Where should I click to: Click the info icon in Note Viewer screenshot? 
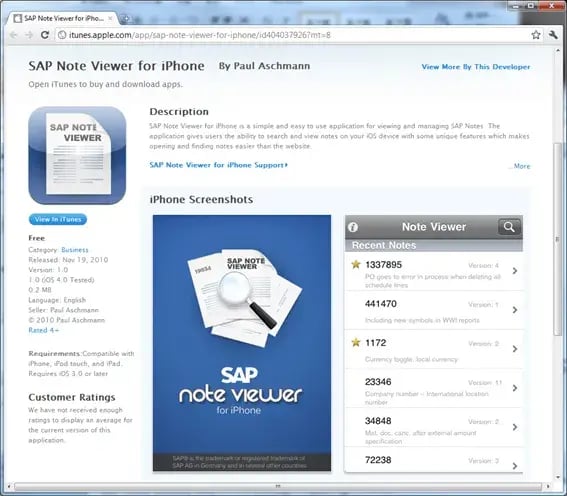353,227
